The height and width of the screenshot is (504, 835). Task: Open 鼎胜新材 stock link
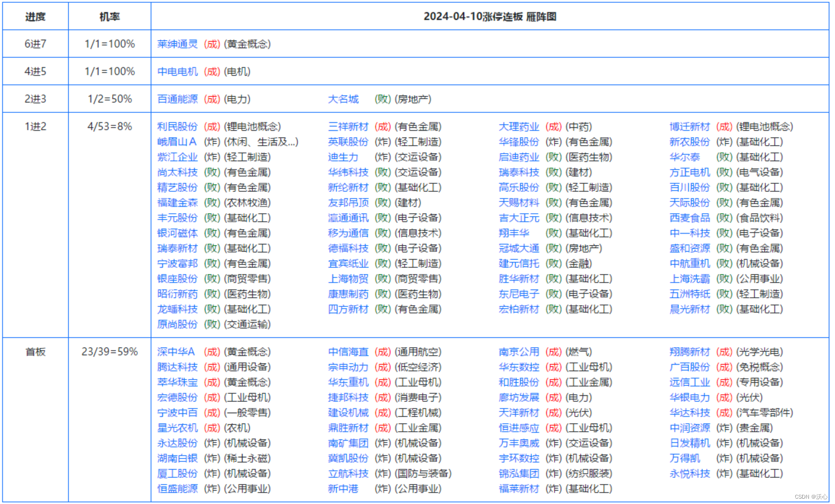[348, 428]
